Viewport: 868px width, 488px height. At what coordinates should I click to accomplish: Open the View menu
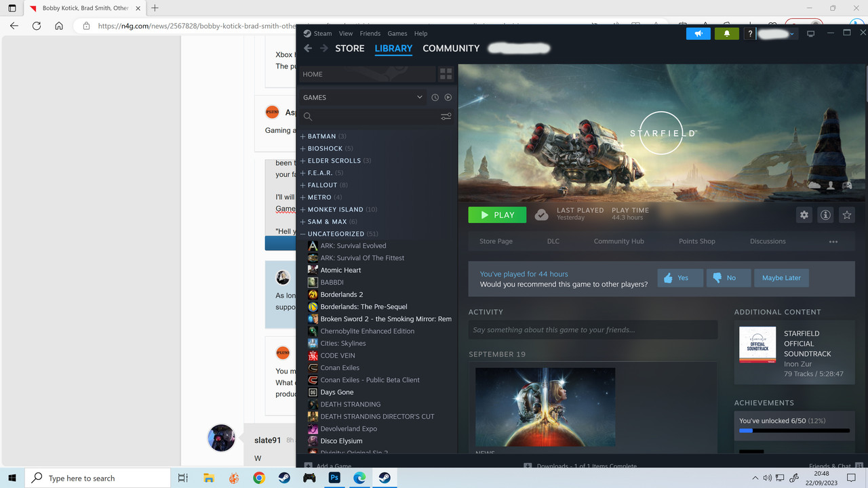pyautogui.click(x=346, y=33)
